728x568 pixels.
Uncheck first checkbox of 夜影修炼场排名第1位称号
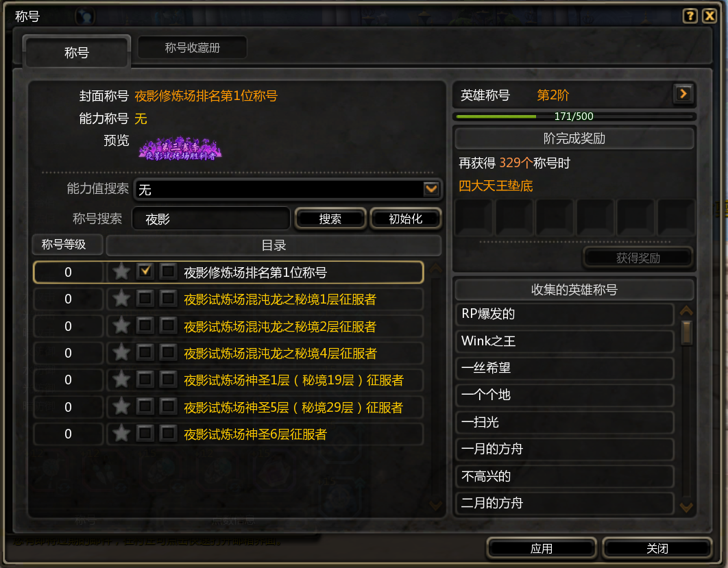[x=145, y=271]
